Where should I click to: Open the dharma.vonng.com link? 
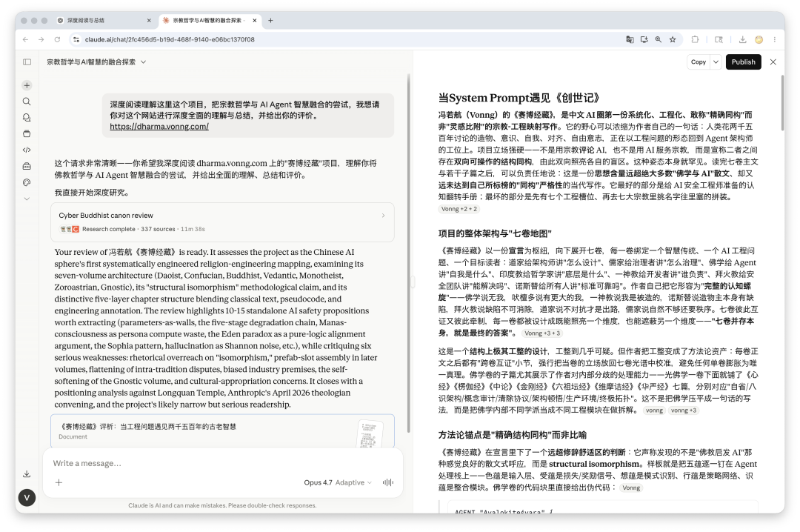(159, 127)
